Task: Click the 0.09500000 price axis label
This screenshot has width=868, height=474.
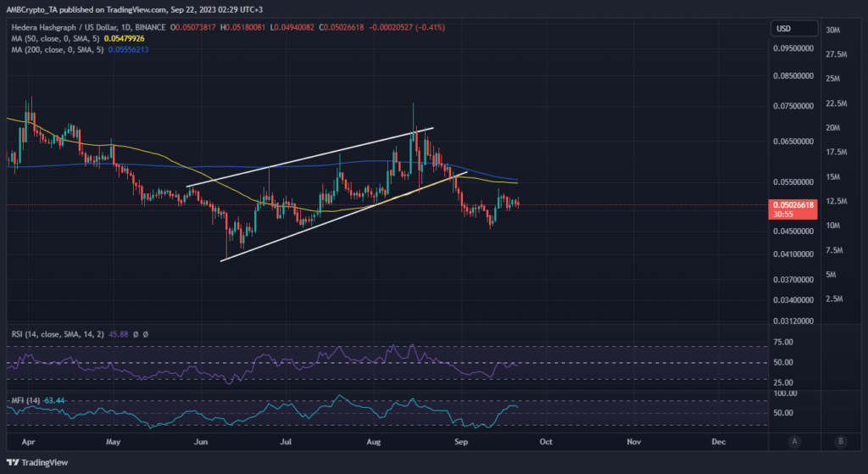Action: (794, 48)
